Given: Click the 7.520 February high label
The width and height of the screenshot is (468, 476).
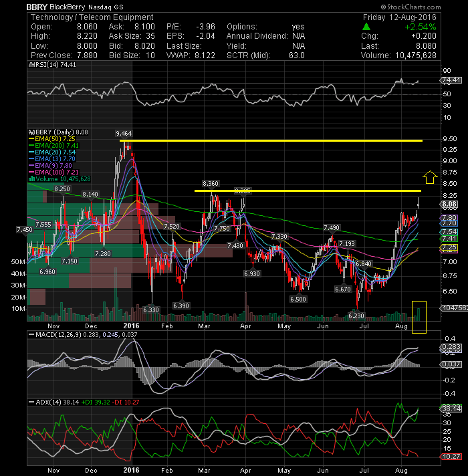Looking at the screenshot, I should pyautogui.click(x=172, y=227).
